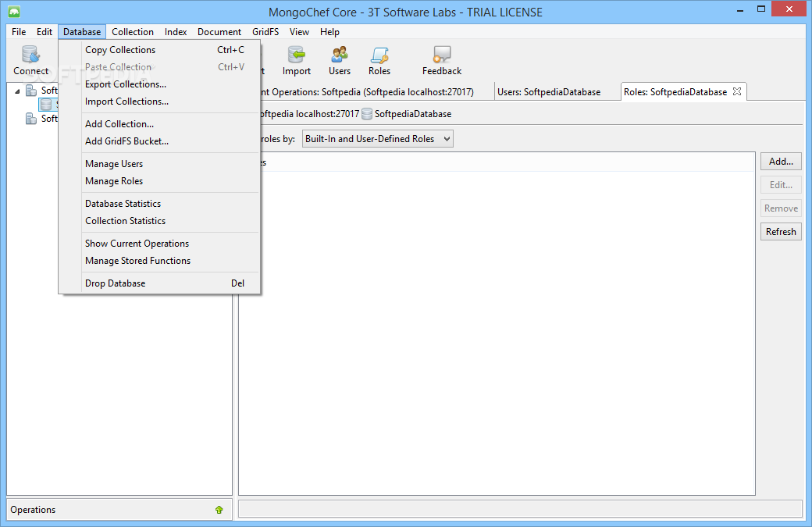
Task: Select the highlighted database icon in tree
Action: pos(47,105)
